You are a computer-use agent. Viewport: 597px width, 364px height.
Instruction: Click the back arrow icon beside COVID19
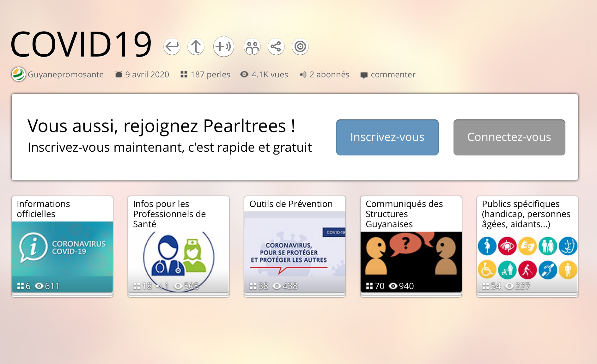pyautogui.click(x=172, y=46)
